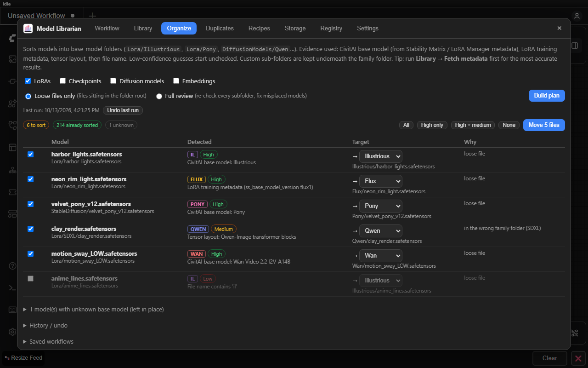
Task: Open target dropdown for harbor_lights (Illustrious)
Action: [x=381, y=156]
